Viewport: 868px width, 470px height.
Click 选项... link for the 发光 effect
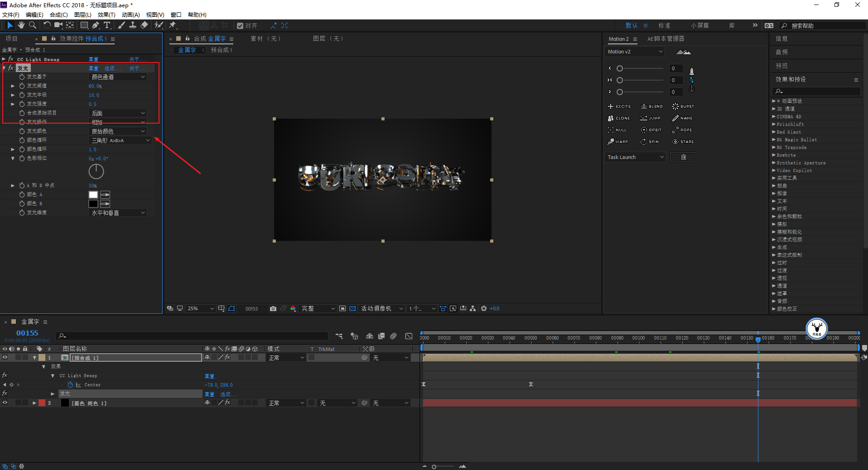tap(113, 68)
